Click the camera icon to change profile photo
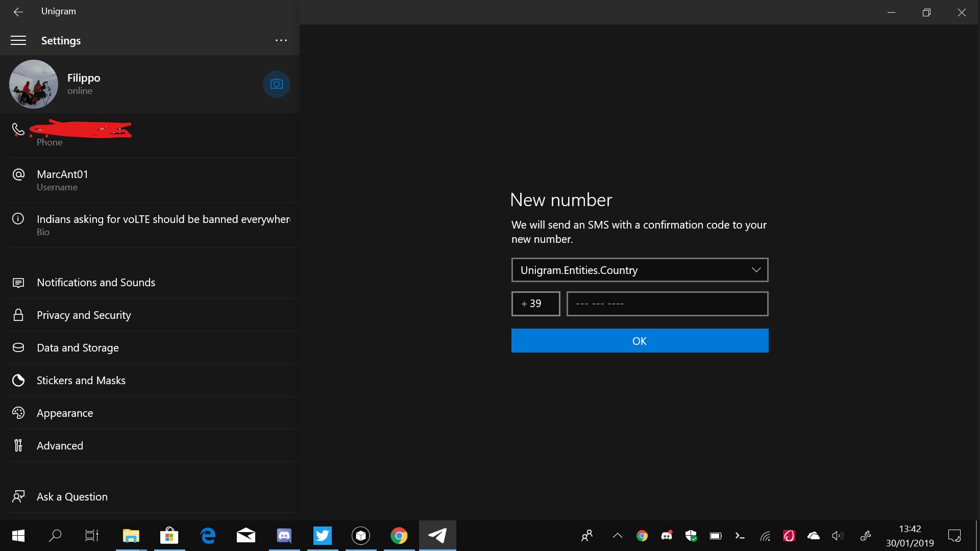 coord(276,84)
